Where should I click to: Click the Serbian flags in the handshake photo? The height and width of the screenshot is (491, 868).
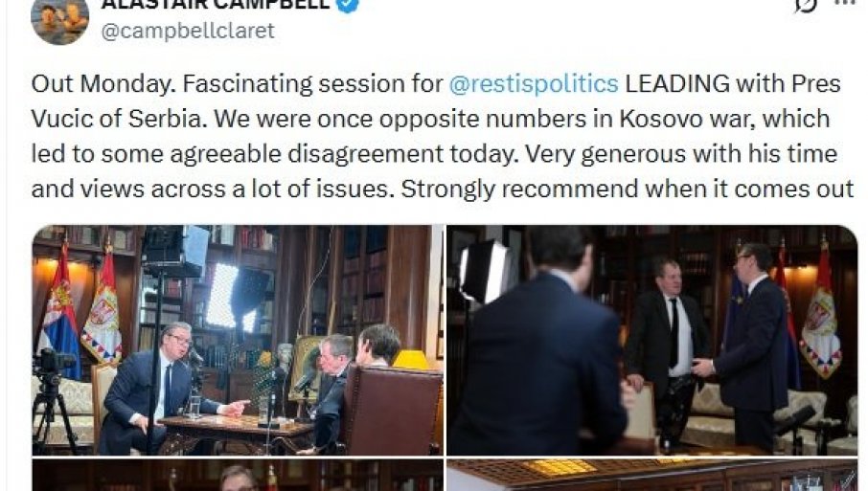pos(811,315)
